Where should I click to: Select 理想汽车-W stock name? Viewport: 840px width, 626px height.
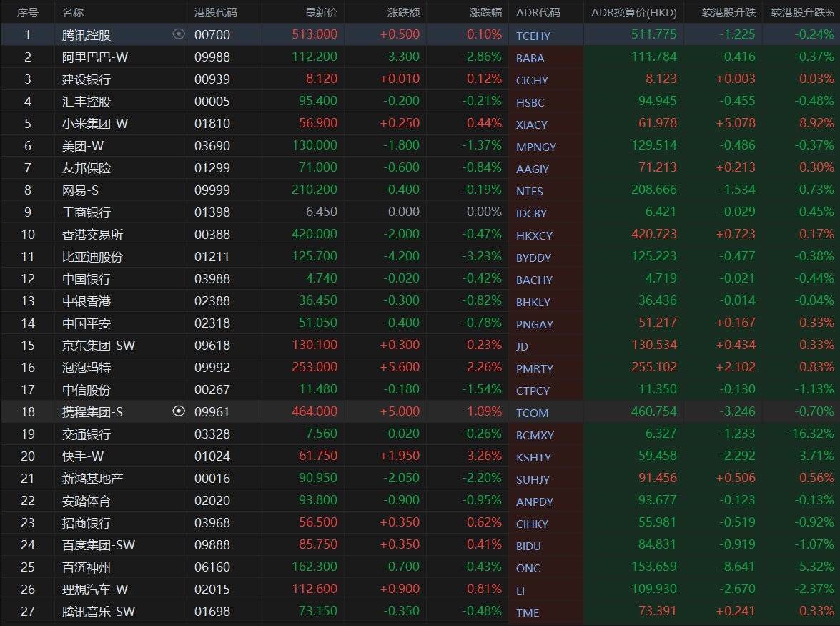(x=95, y=590)
